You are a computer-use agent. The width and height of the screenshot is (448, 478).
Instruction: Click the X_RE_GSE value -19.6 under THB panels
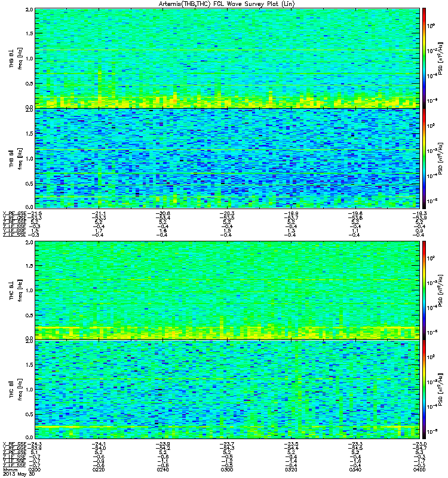click(x=355, y=213)
